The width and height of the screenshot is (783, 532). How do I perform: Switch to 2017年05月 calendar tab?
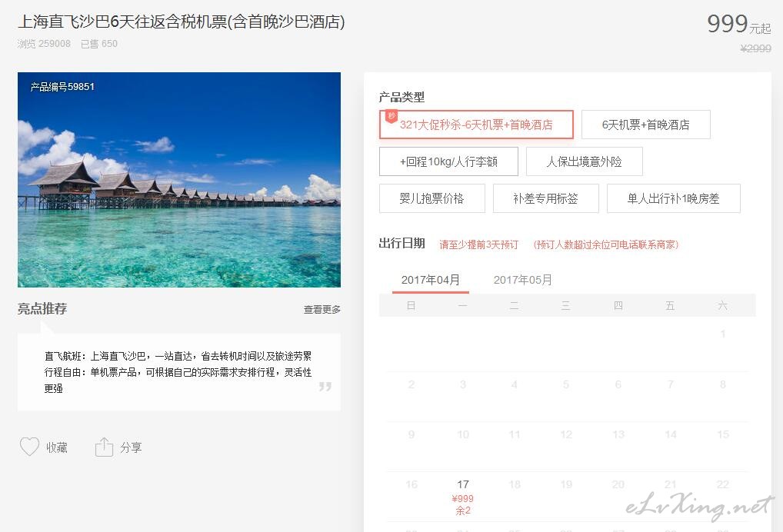[523, 280]
